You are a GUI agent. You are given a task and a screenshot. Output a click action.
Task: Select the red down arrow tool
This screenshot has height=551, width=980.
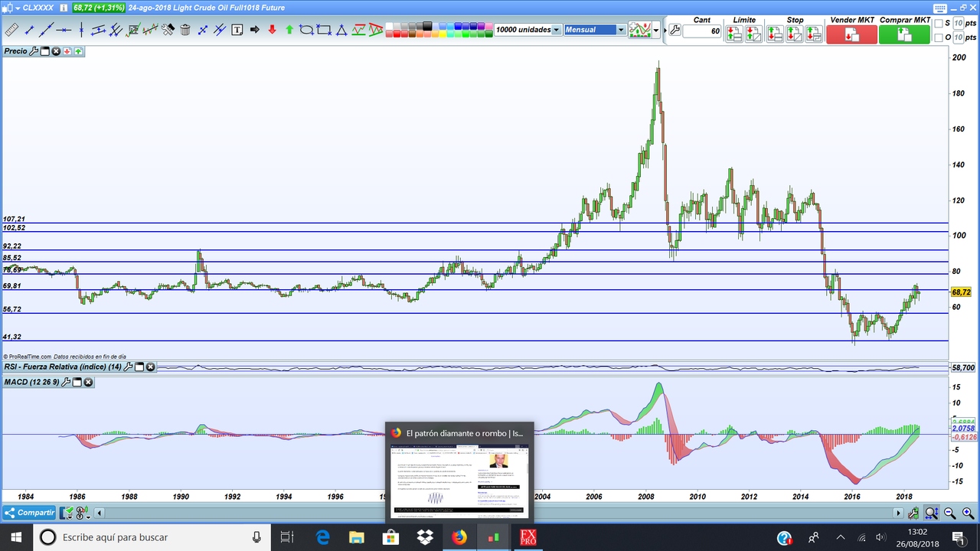pyautogui.click(x=272, y=31)
